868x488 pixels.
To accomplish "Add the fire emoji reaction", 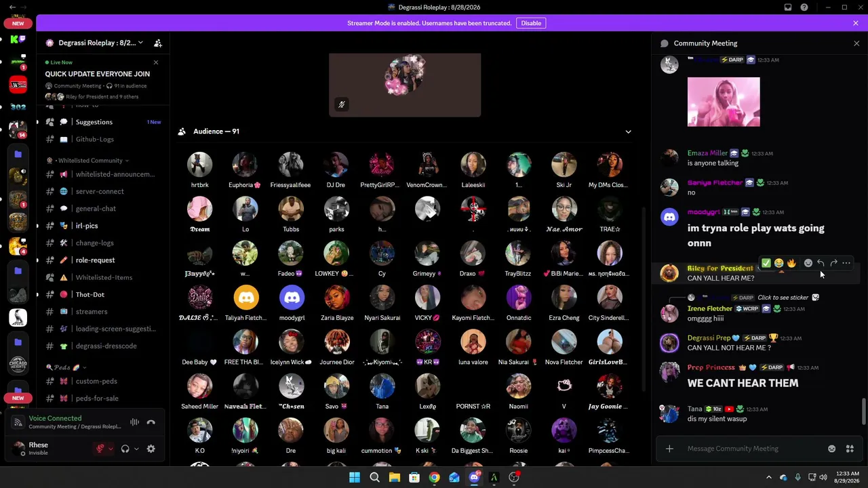I will [791, 263].
